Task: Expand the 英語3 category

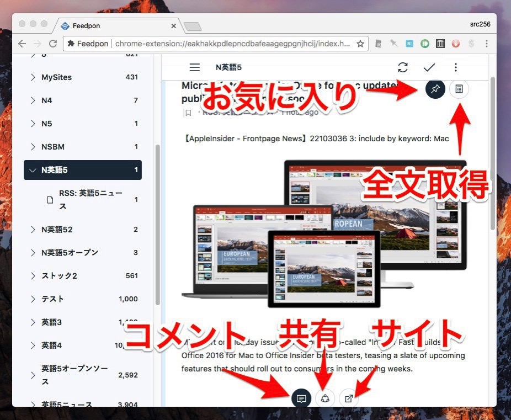Action: pyautogui.click(x=33, y=322)
